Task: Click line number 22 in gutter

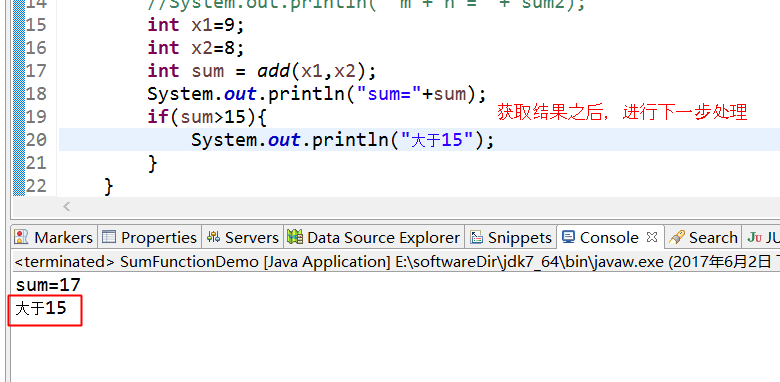Action: click(x=36, y=186)
